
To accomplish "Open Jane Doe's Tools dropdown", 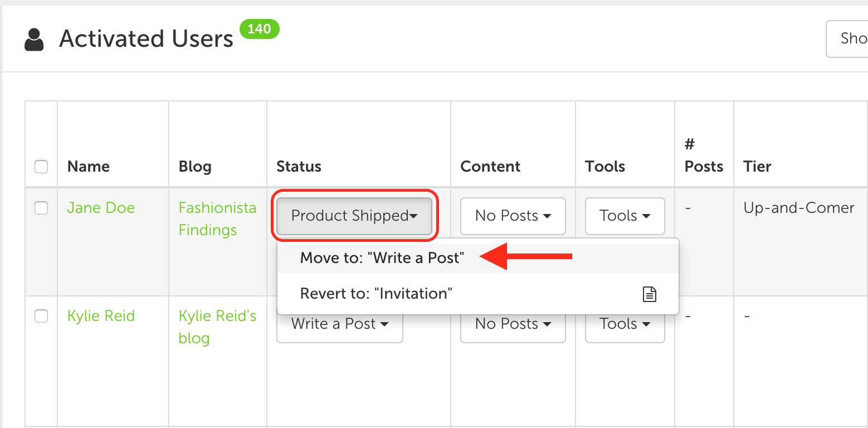I will [x=625, y=216].
